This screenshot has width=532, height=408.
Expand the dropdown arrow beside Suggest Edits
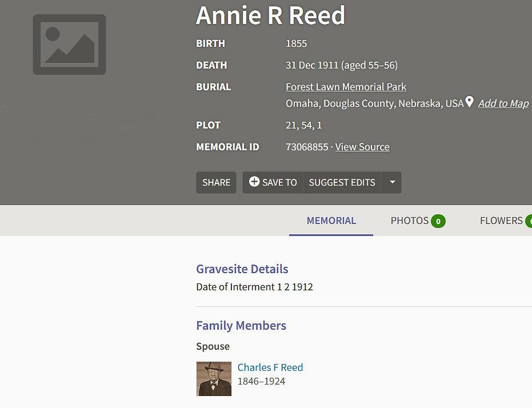coord(392,183)
